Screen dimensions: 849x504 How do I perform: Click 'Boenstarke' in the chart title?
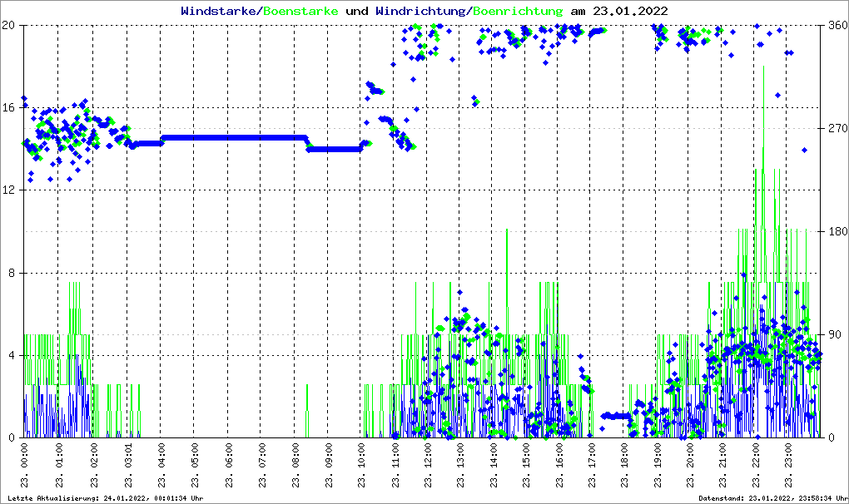[300, 11]
